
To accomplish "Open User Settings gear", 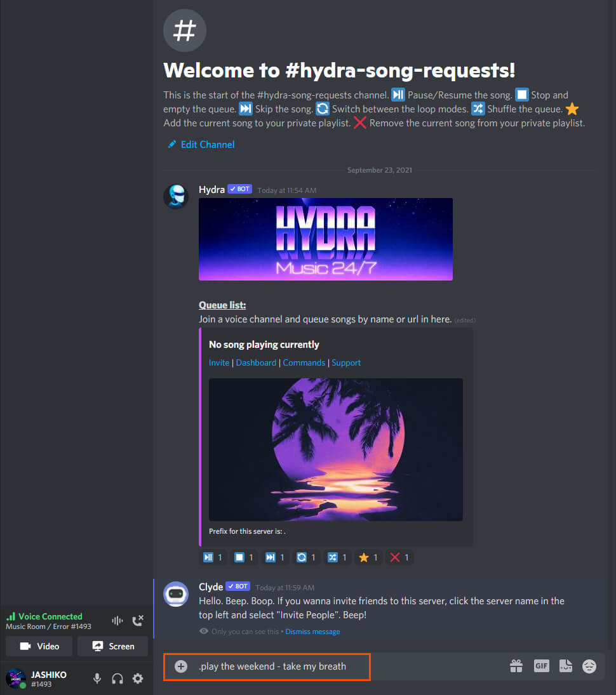I will coord(138,678).
